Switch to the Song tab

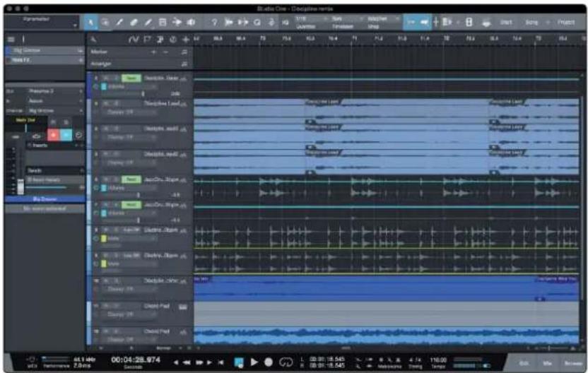[531, 23]
